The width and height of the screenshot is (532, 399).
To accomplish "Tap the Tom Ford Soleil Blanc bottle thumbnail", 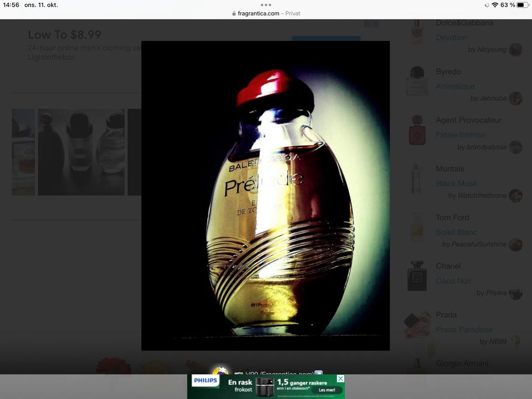I will pyautogui.click(x=417, y=227).
